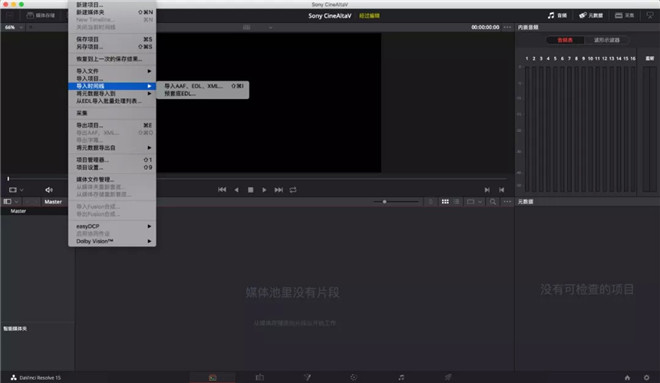Image resolution: width=660 pixels, height=383 pixels.
Task: Open the media pool search
Action: (x=492, y=202)
